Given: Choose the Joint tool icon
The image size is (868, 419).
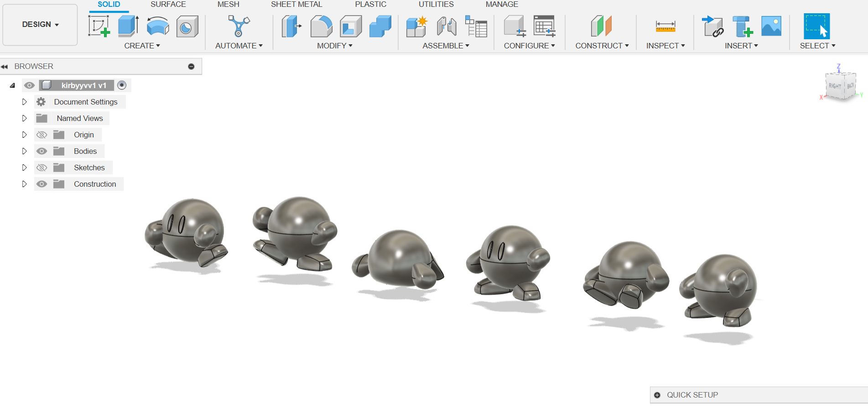Looking at the screenshot, I should coord(447,26).
